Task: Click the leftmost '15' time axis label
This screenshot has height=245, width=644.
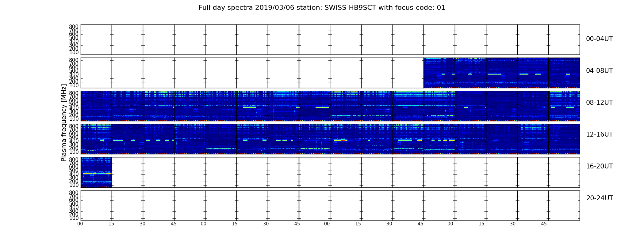Action: tap(111, 224)
